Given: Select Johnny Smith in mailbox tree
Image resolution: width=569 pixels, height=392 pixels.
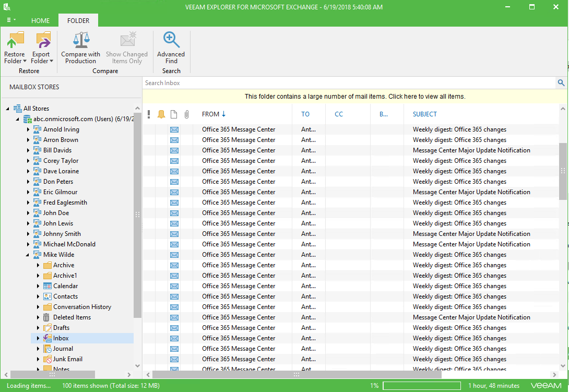Looking at the screenshot, I should pos(62,234).
